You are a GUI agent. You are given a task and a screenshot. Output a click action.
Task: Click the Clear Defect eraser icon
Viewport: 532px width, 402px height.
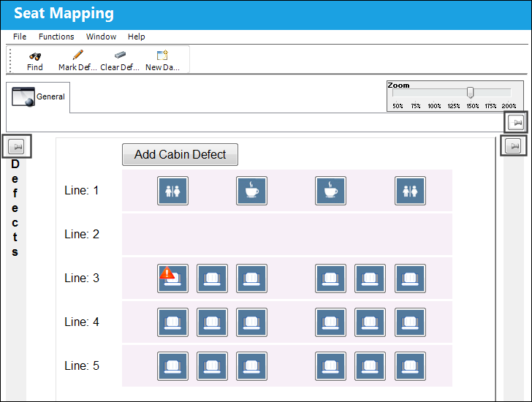(x=120, y=55)
